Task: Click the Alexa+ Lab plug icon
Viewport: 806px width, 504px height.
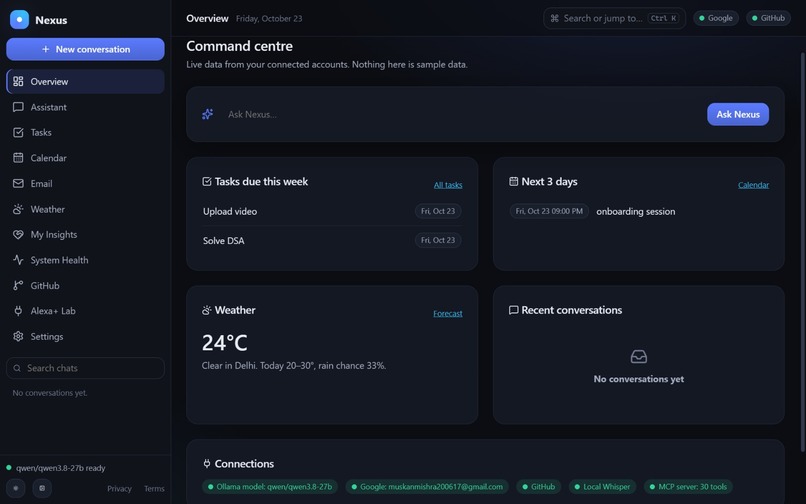Action: click(18, 311)
